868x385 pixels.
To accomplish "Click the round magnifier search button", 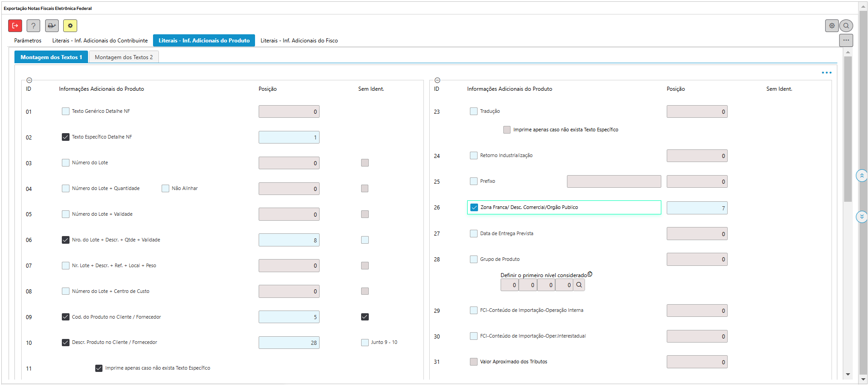I will 846,26.
